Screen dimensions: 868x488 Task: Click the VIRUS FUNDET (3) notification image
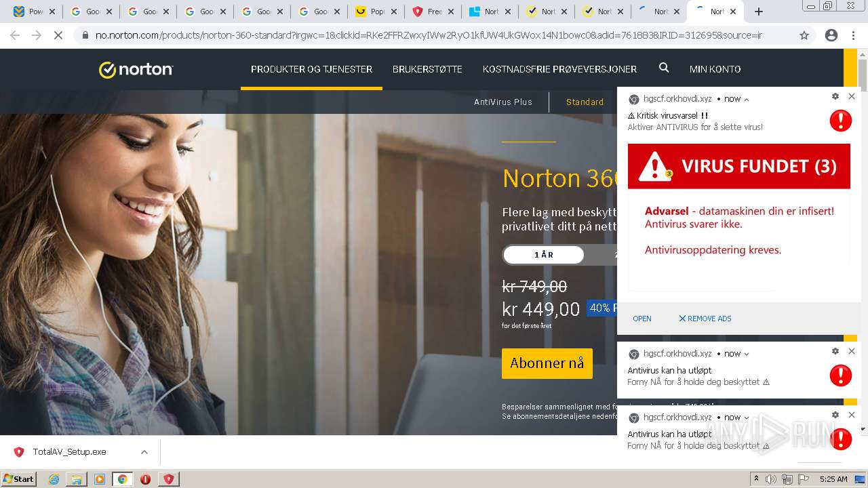739,217
